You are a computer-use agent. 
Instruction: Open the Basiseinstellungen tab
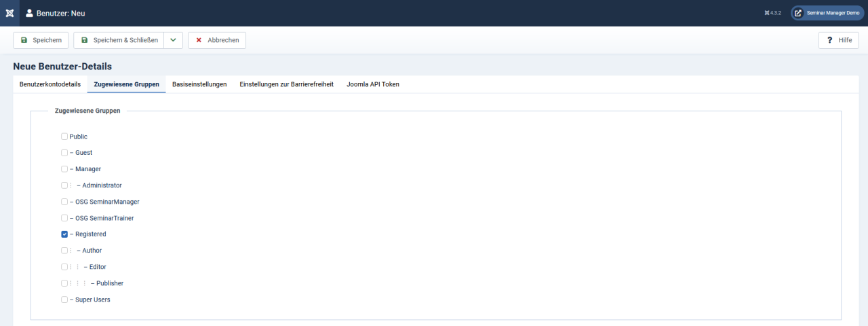[x=199, y=84]
